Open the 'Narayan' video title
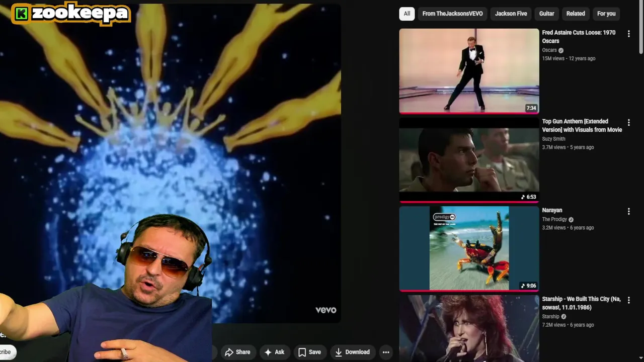 click(552, 210)
